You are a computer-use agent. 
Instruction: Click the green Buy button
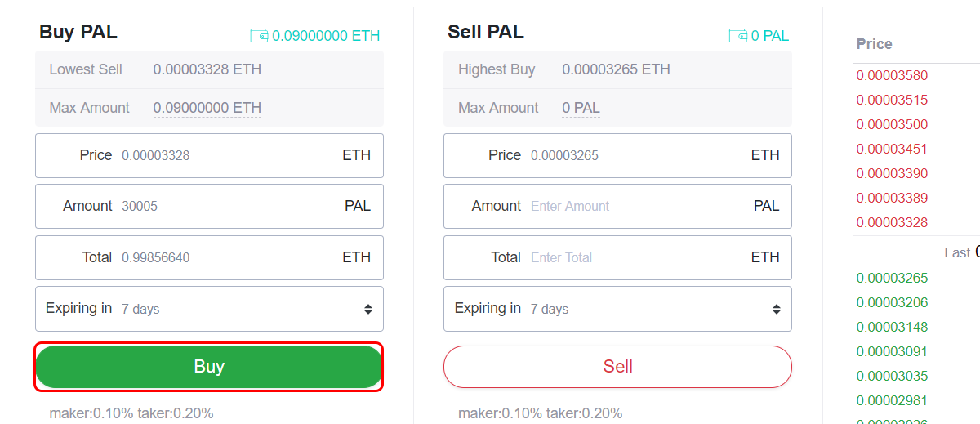tap(209, 367)
